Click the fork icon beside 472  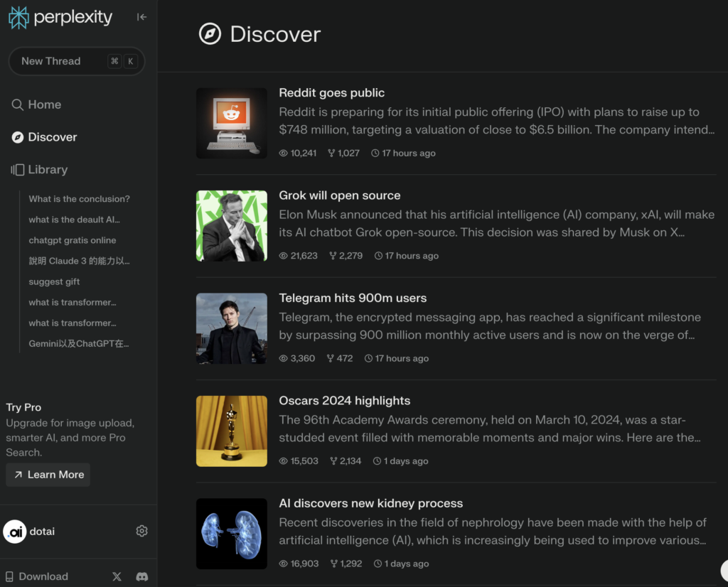point(330,358)
